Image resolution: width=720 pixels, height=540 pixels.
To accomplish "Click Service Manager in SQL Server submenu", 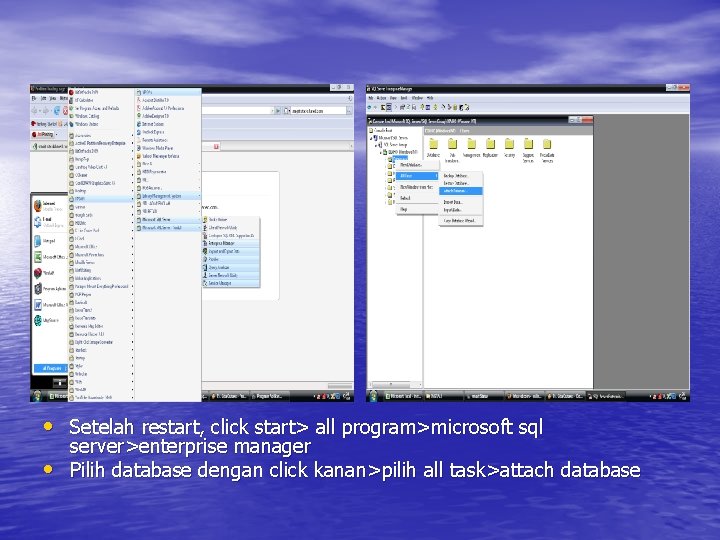I will coord(231,283).
